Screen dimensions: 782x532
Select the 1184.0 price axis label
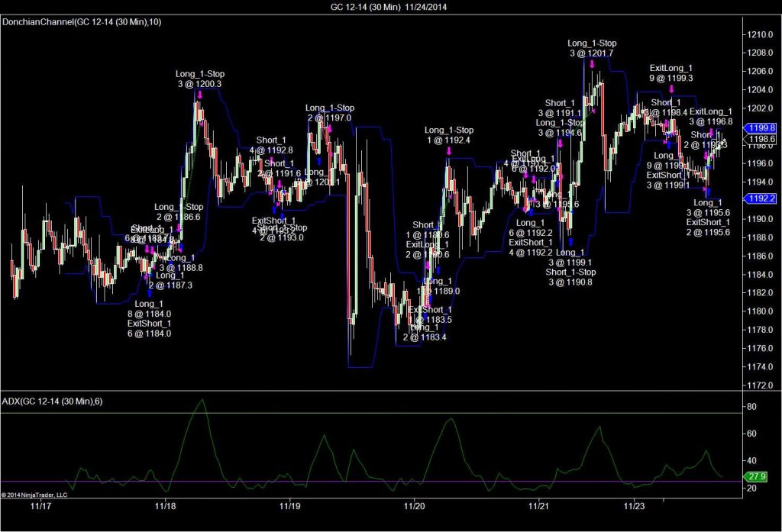(760, 274)
